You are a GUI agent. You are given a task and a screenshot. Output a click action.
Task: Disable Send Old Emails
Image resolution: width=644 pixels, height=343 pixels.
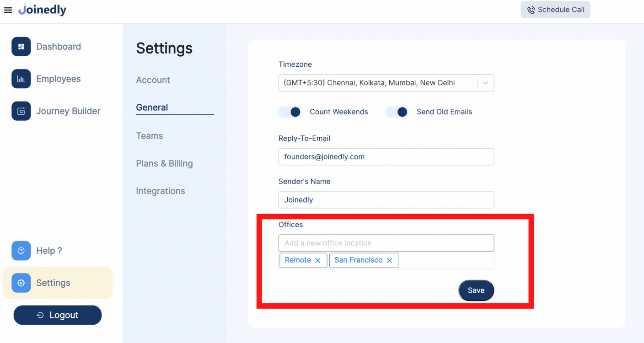396,112
